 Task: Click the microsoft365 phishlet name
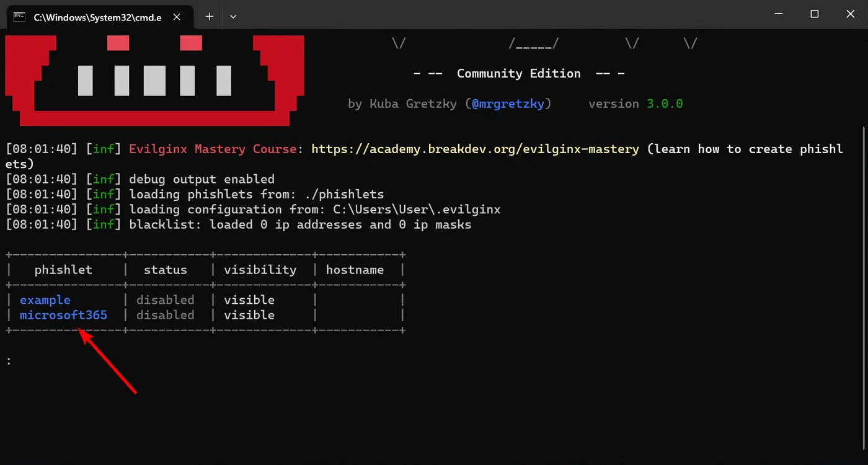click(x=63, y=315)
